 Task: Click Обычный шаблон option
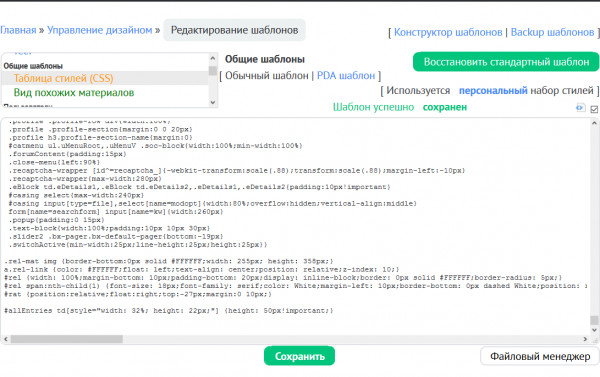266,76
